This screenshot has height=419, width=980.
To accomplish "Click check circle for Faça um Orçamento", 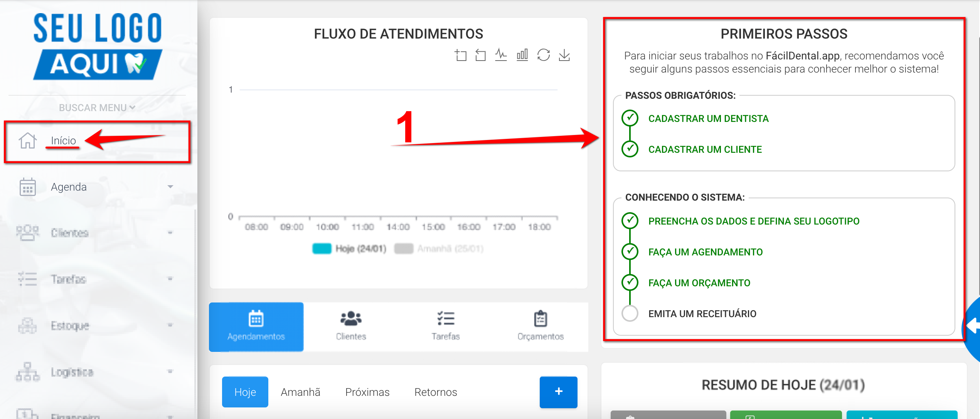I will coord(630,282).
